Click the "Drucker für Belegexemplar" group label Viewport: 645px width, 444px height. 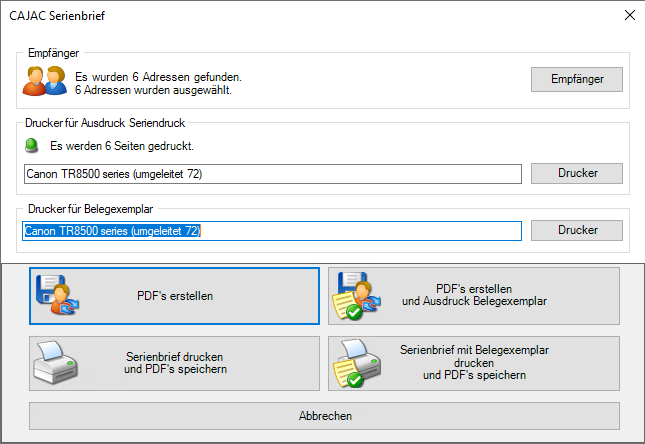[91, 208]
